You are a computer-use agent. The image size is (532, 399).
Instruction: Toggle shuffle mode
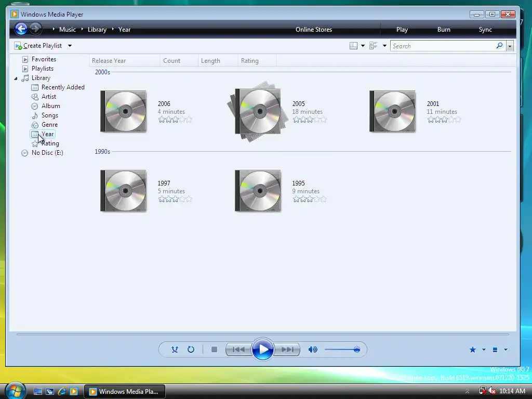coord(175,350)
